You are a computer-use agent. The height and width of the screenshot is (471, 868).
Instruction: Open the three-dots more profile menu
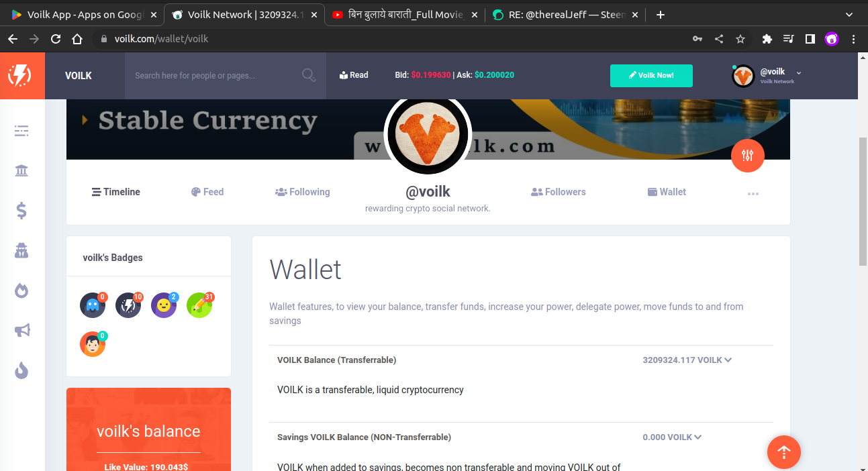tap(753, 193)
